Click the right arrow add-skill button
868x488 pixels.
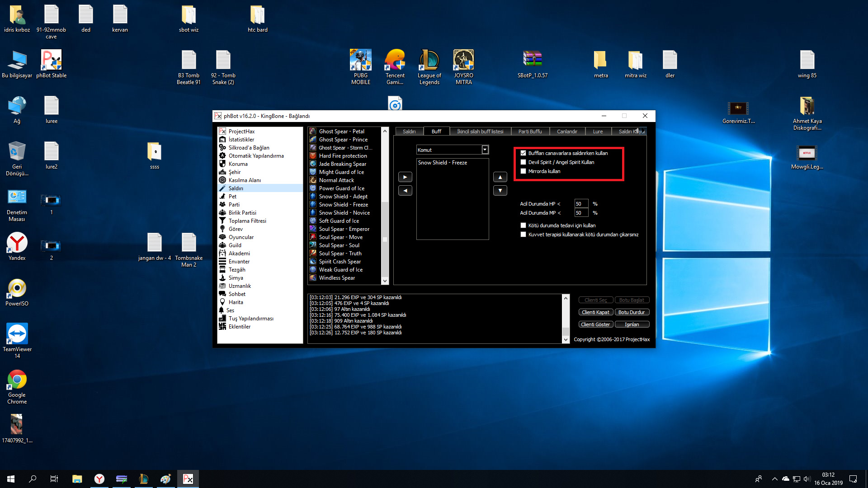[x=405, y=177]
